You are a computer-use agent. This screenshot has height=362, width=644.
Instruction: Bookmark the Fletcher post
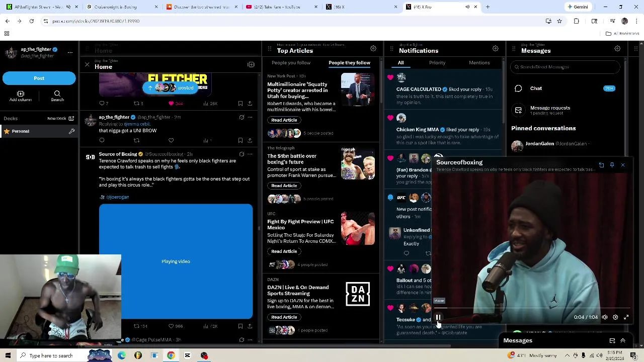pos(240,104)
